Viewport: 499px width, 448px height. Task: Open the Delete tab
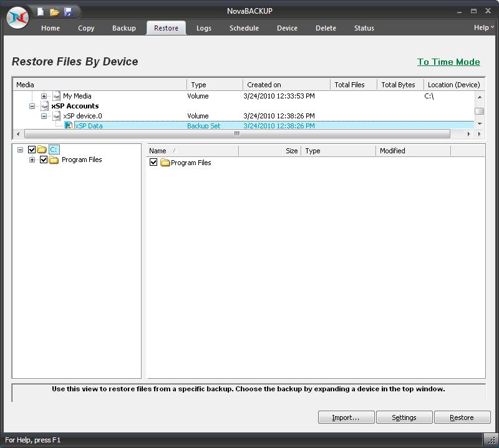point(326,28)
